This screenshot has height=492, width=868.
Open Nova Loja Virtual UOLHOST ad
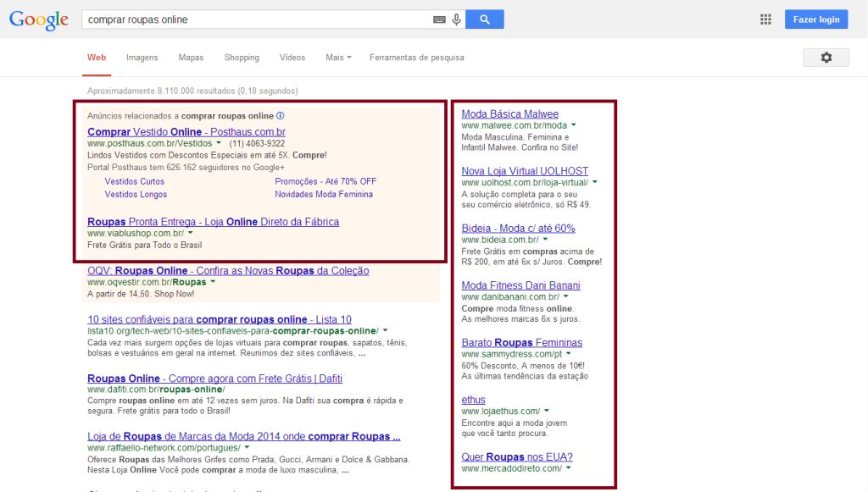[x=525, y=171]
